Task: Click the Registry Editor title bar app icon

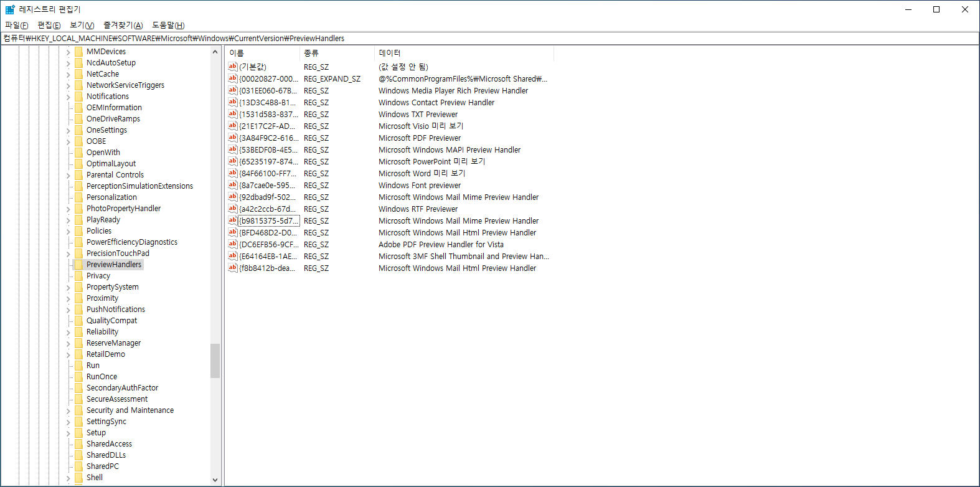Action: point(10,9)
